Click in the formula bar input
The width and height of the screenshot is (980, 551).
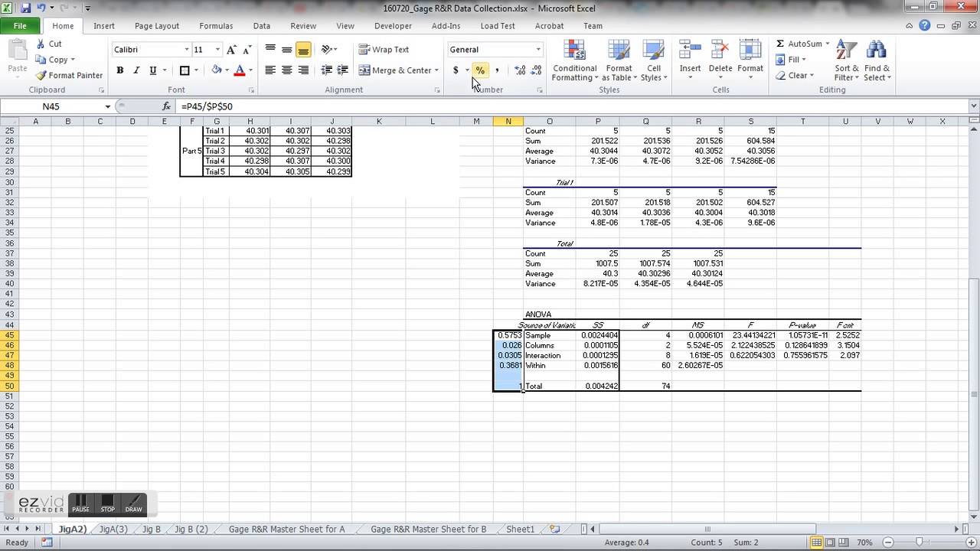pos(574,106)
